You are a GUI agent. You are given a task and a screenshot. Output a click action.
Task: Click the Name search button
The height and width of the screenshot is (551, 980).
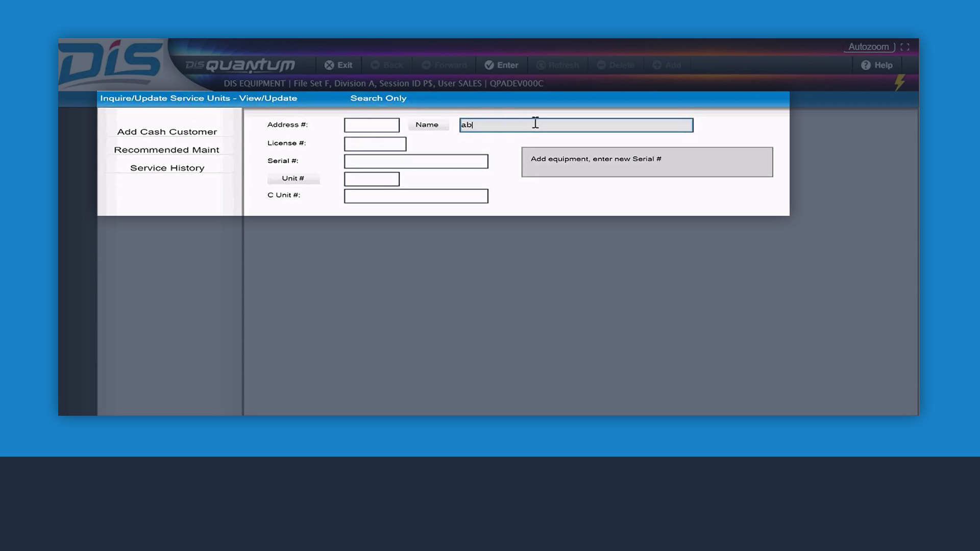427,124
